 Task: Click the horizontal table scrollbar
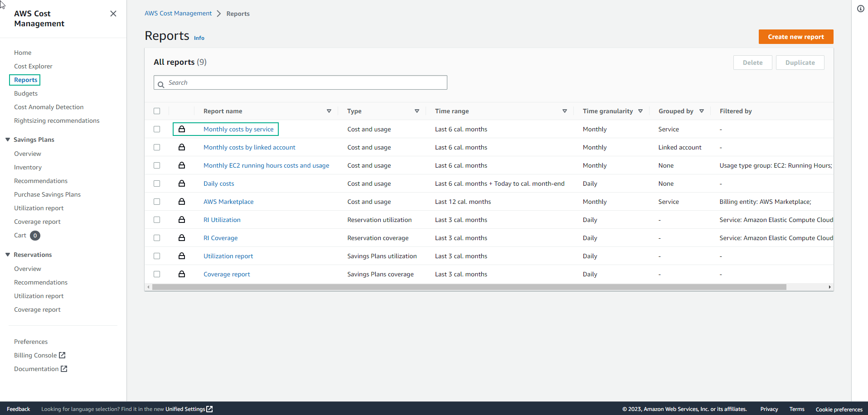click(x=469, y=287)
